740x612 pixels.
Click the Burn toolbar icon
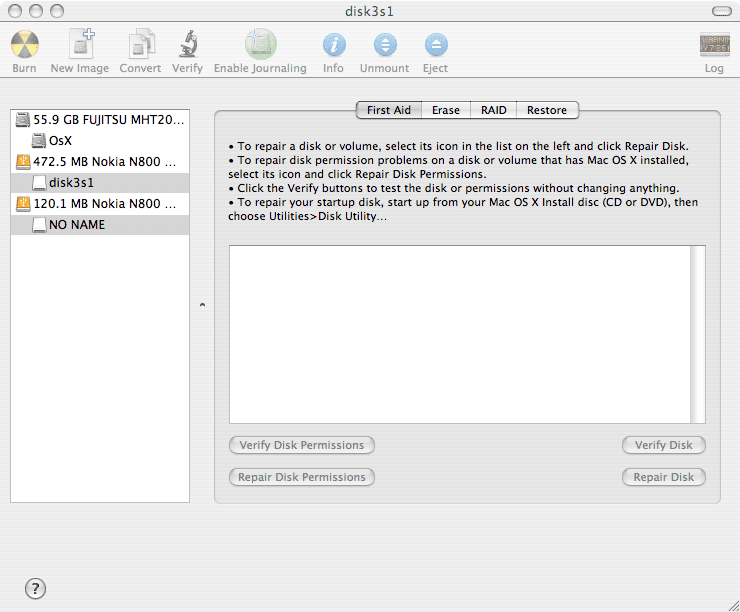coord(25,44)
